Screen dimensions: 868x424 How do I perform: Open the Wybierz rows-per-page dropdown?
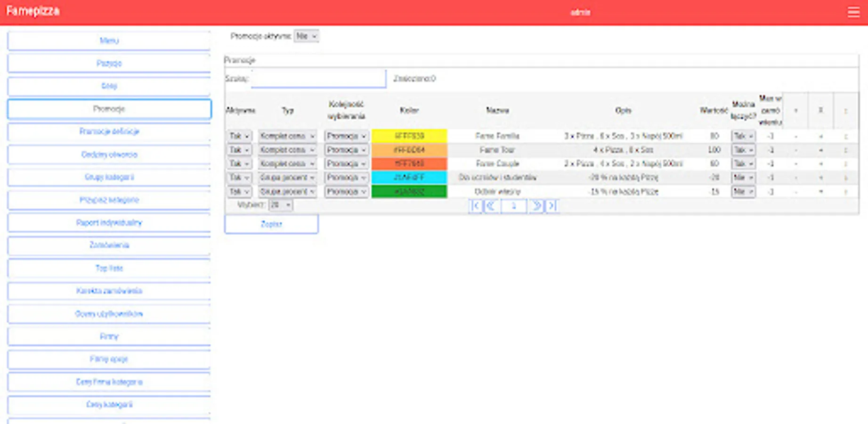pos(280,205)
